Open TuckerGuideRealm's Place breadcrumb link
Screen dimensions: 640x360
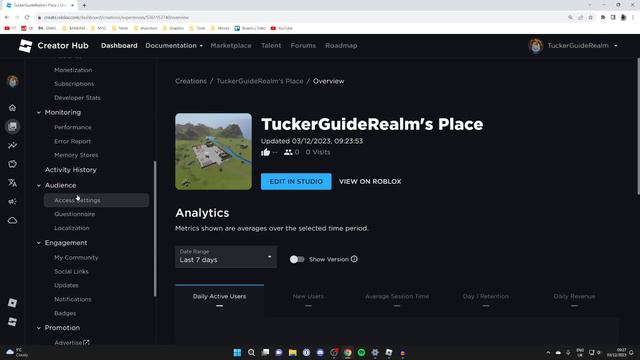tap(260, 81)
